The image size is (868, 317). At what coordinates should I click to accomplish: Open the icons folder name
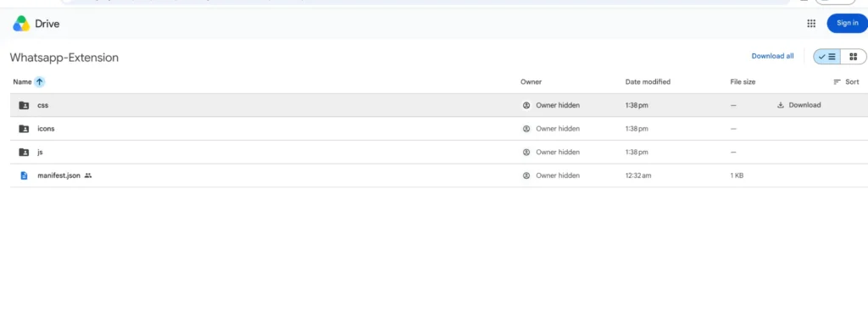pyautogui.click(x=46, y=128)
